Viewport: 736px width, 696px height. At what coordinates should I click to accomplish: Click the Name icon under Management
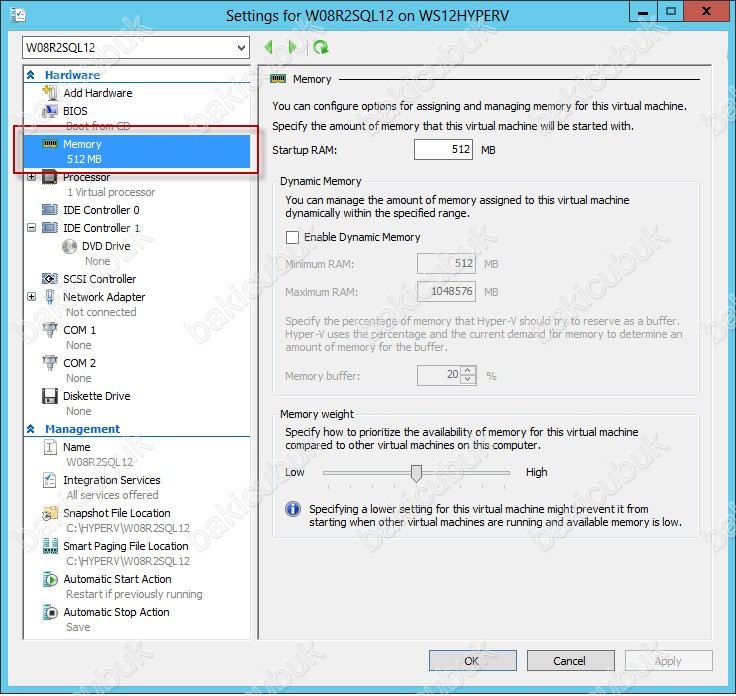click(x=50, y=447)
